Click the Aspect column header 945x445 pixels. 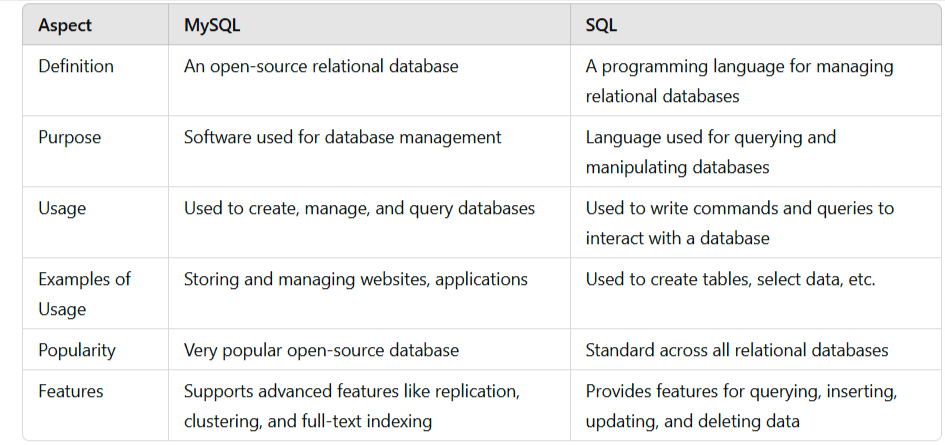coord(95,27)
